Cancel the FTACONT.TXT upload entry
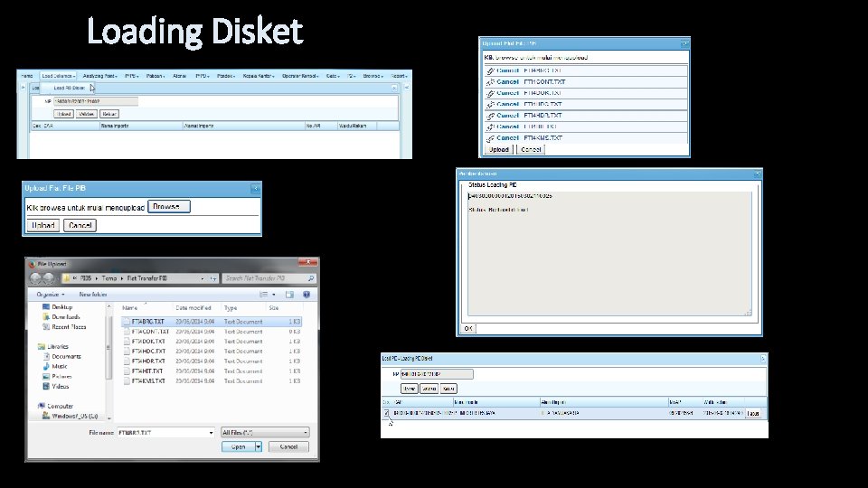 click(507, 82)
